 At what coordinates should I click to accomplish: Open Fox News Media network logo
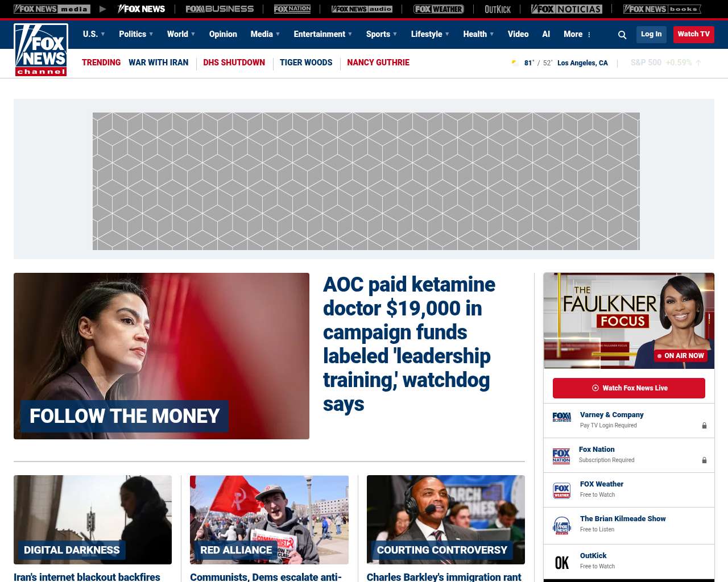[x=52, y=9]
